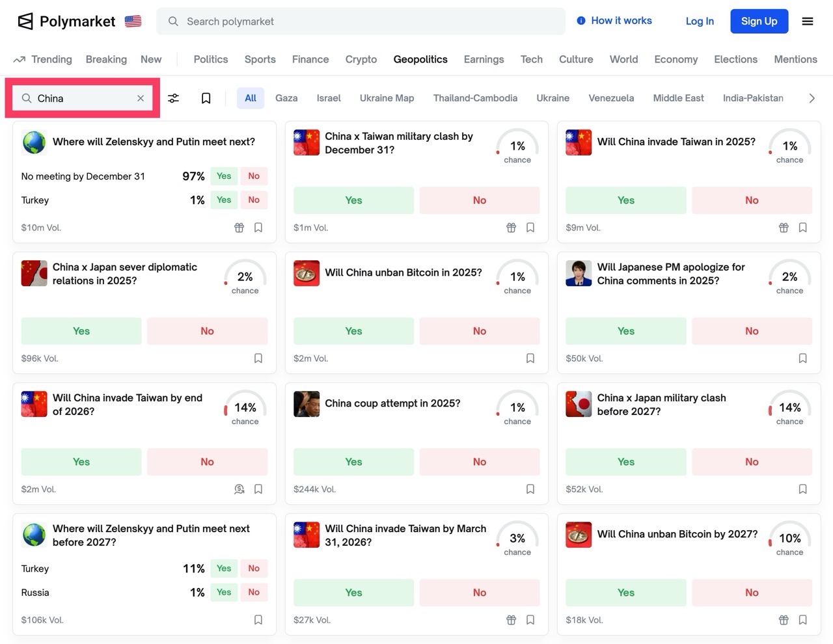This screenshot has height=644, width=833.
Task: Click No for Turkey in Zelenskyy-Putin before 2027
Action: [254, 569]
